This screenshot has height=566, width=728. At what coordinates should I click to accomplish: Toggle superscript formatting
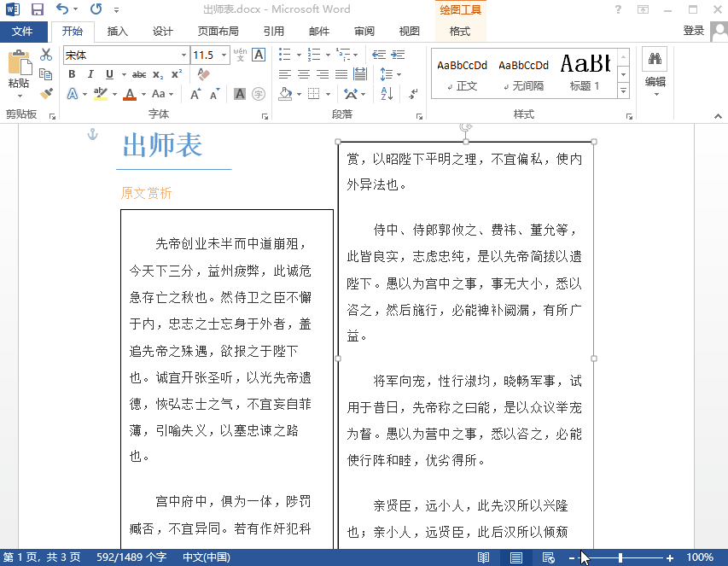[178, 75]
